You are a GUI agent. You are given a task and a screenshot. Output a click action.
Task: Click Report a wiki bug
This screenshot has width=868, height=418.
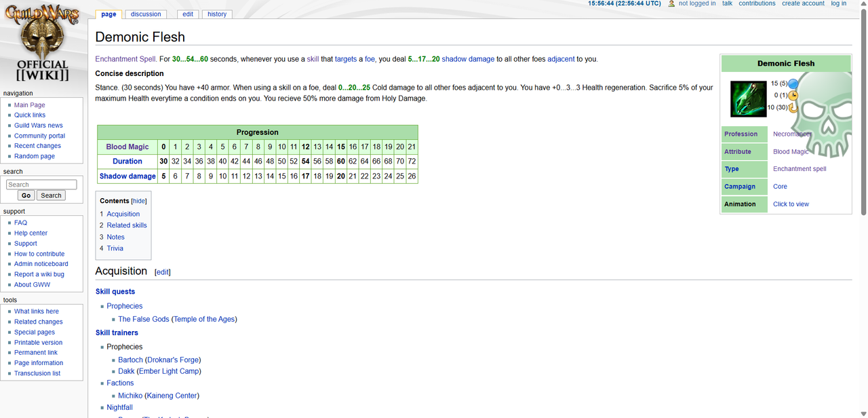point(39,274)
